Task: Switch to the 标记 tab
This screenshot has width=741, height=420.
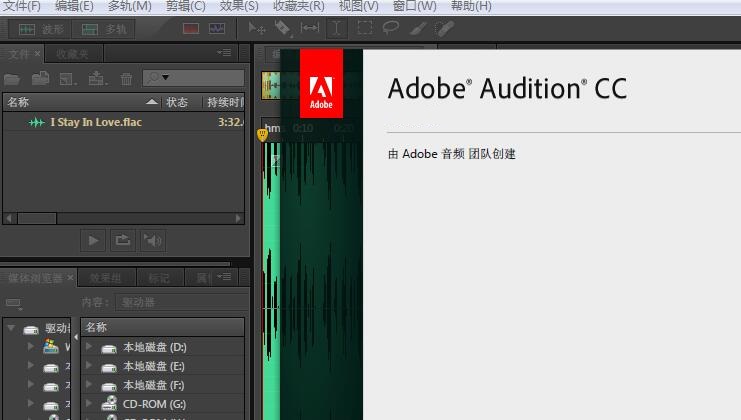Action: click(x=159, y=278)
